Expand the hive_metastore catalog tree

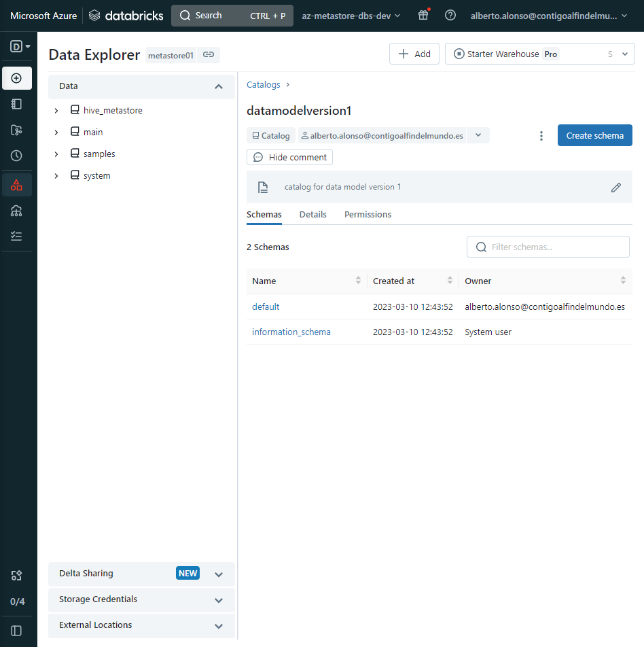[56, 111]
